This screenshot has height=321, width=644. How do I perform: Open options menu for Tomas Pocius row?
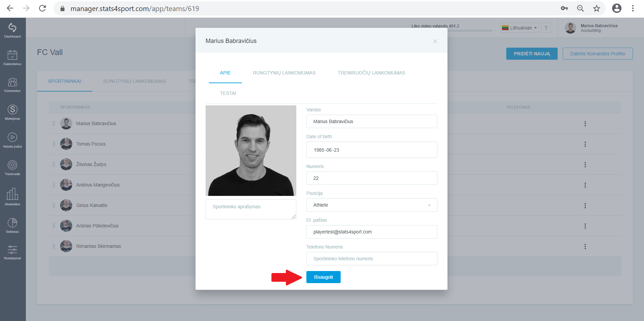click(585, 144)
